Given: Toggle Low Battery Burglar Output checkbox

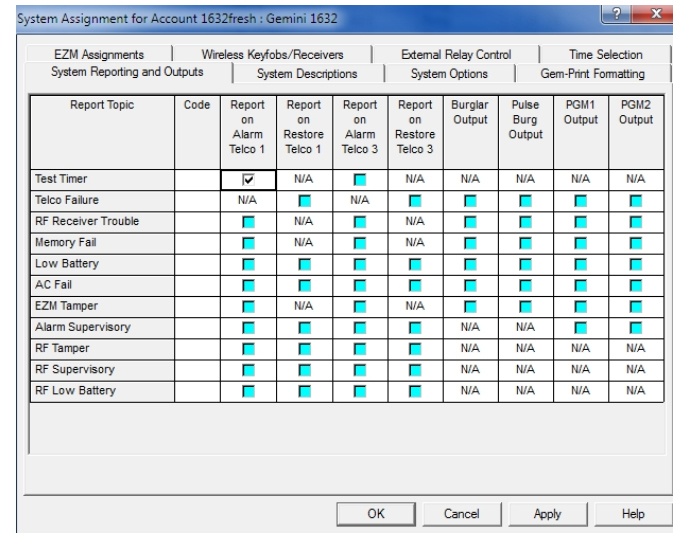Looking at the screenshot, I should coord(470,264).
